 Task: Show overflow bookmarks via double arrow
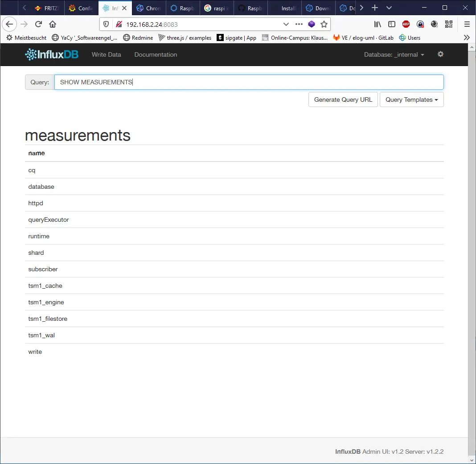point(466,37)
